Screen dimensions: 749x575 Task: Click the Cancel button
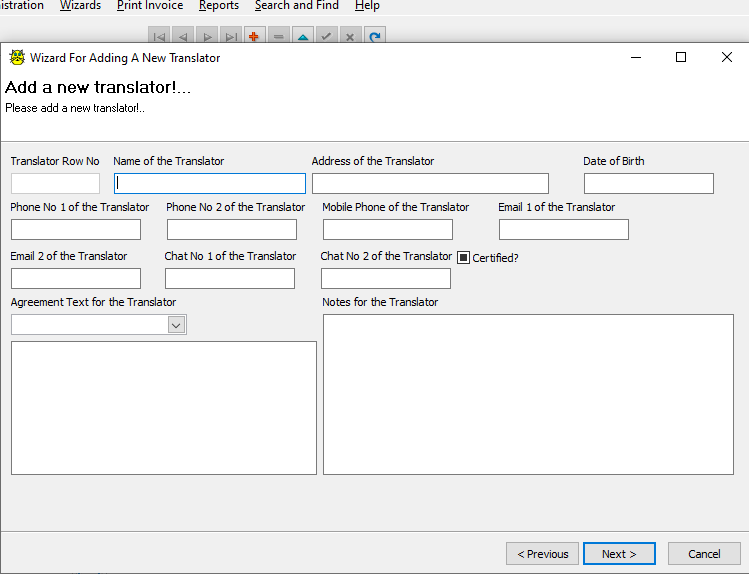[704, 554]
